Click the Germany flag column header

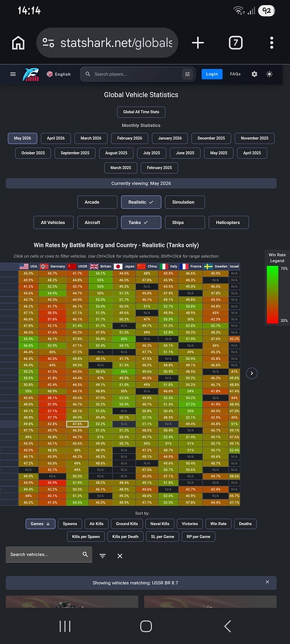pyautogui.click(x=53, y=267)
